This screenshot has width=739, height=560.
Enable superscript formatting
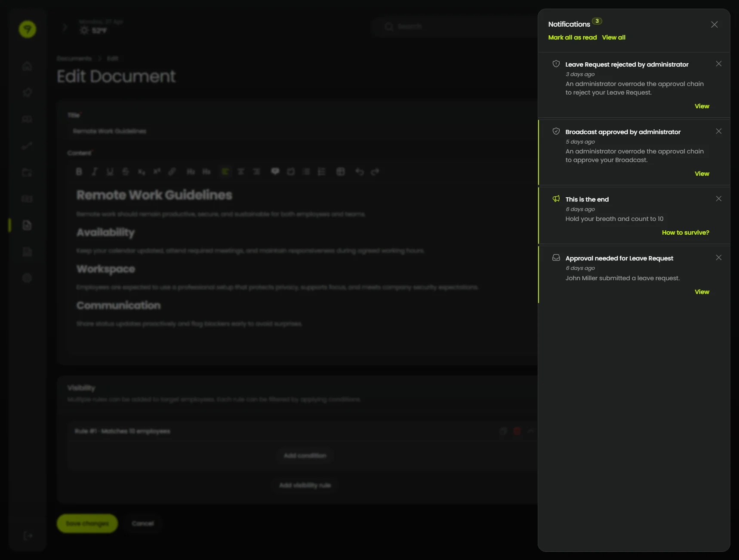point(157,171)
